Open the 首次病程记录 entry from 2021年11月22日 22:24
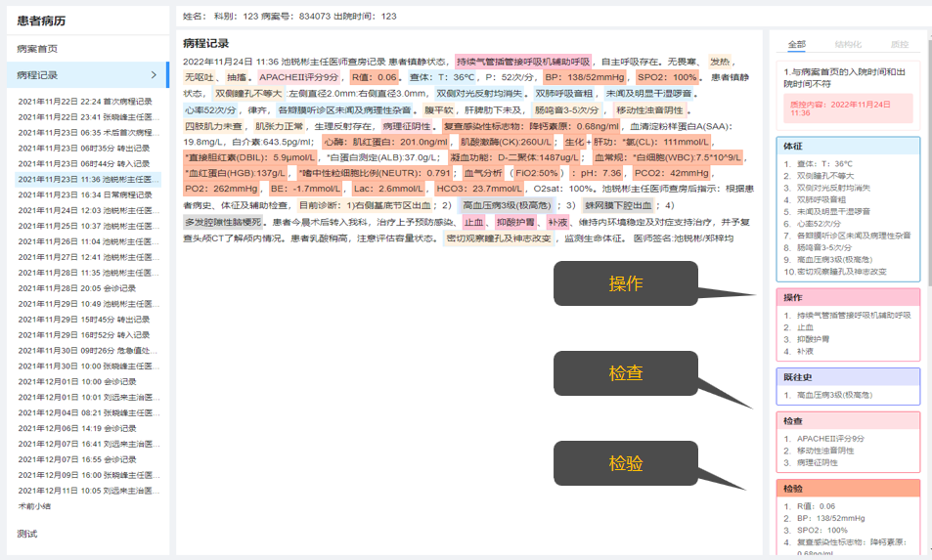 85,102
